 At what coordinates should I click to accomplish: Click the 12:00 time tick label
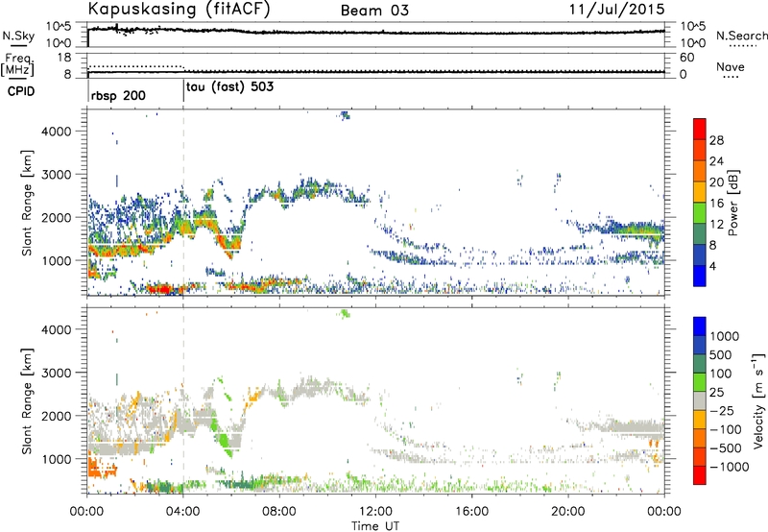[375, 512]
